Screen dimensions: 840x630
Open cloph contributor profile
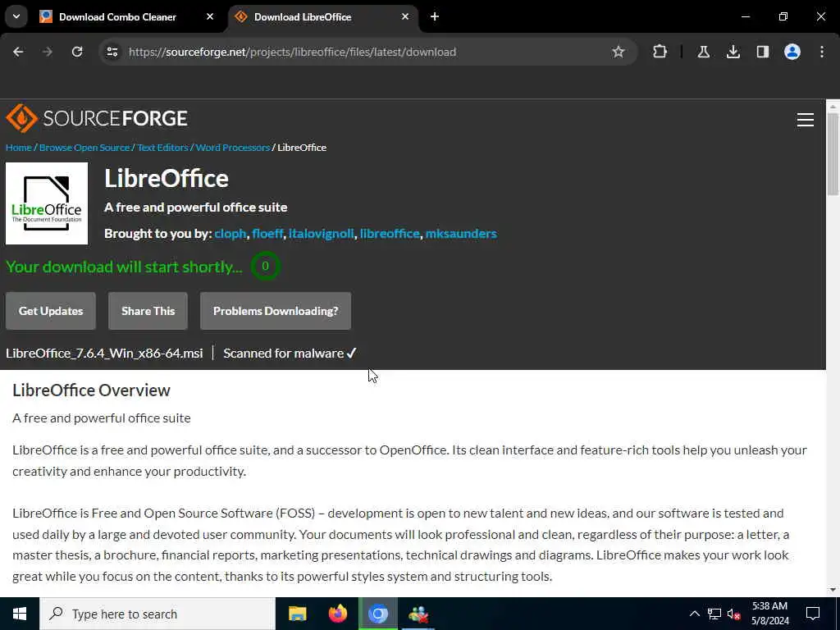(x=231, y=234)
